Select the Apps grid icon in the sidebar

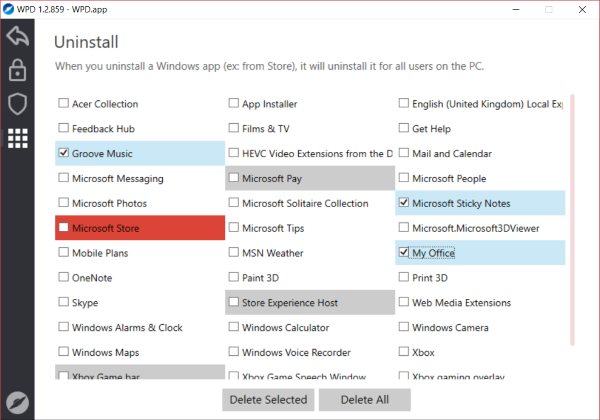click(17, 138)
